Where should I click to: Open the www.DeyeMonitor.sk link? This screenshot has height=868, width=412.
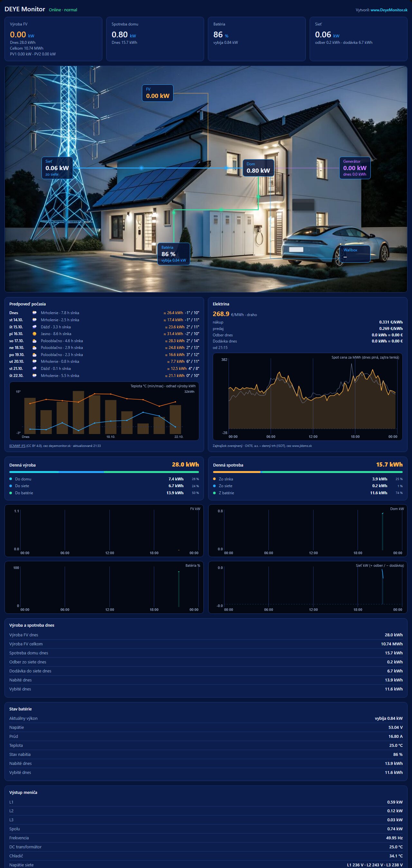[389, 10]
